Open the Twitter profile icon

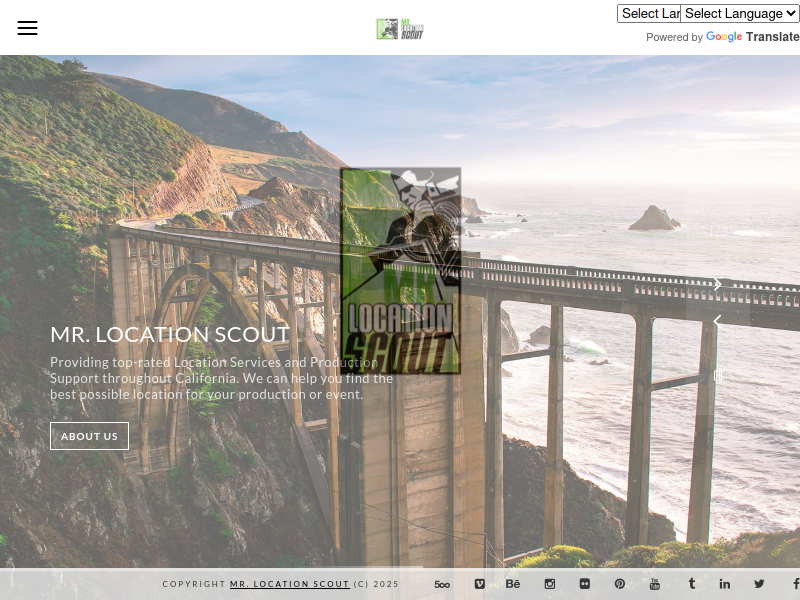759,584
